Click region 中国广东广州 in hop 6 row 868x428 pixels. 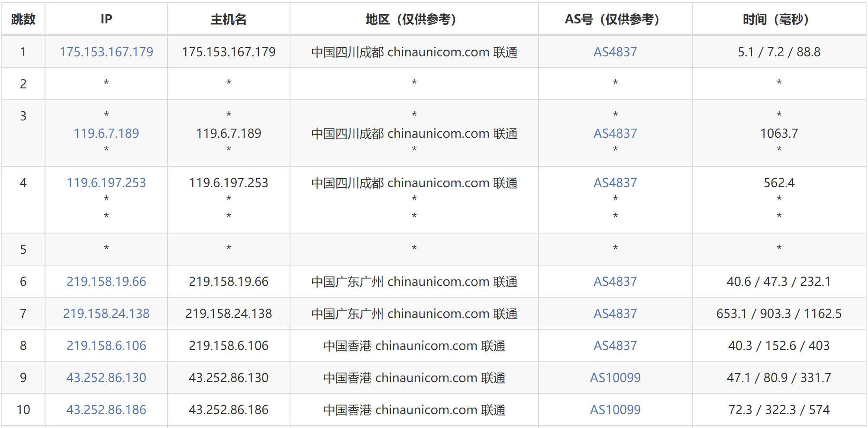347,282
